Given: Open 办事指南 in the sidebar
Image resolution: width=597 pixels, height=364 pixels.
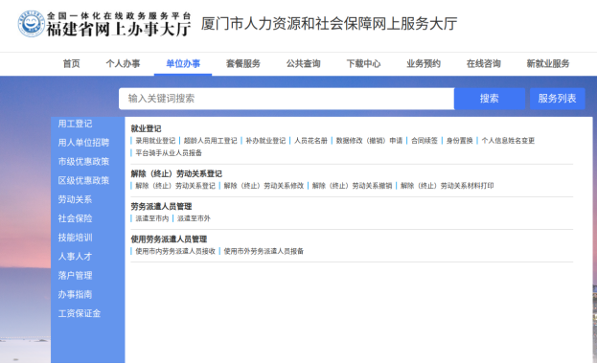Looking at the screenshot, I should pyautogui.click(x=75, y=295).
